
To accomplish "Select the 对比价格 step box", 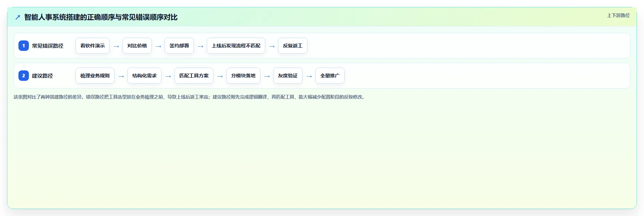I will 137,46.
